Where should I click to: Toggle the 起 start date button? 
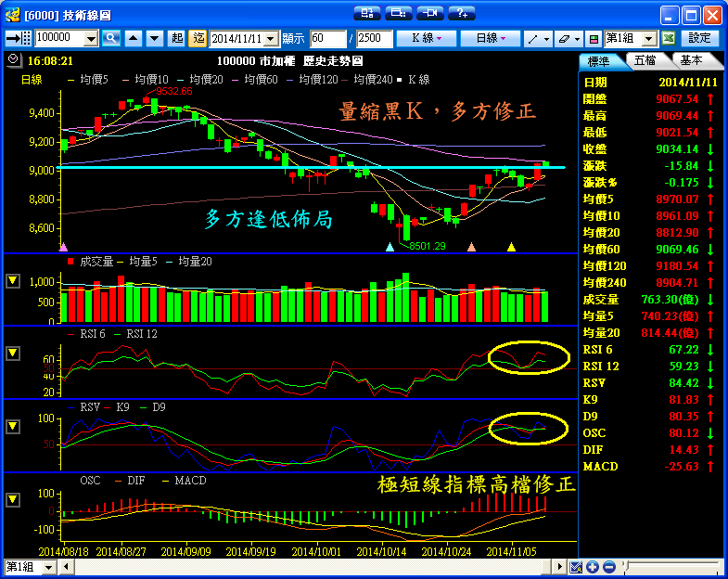177,38
